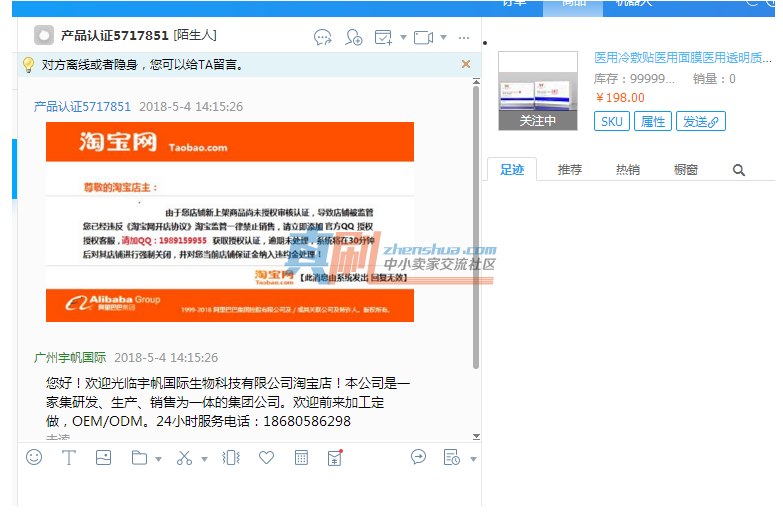Click the contact avatar for 产品认证5717851
The height and width of the screenshot is (512, 783).
(44, 35)
